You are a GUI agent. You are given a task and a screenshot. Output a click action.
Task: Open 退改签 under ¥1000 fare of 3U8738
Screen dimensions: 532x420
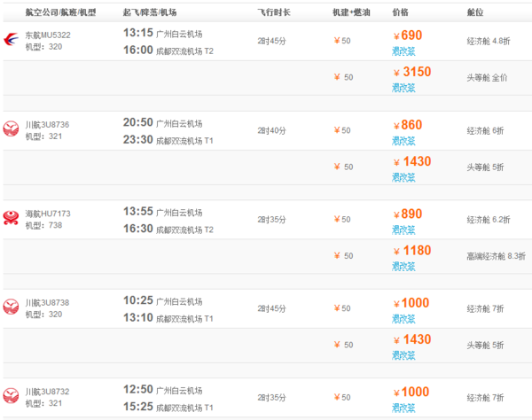point(403,319)
